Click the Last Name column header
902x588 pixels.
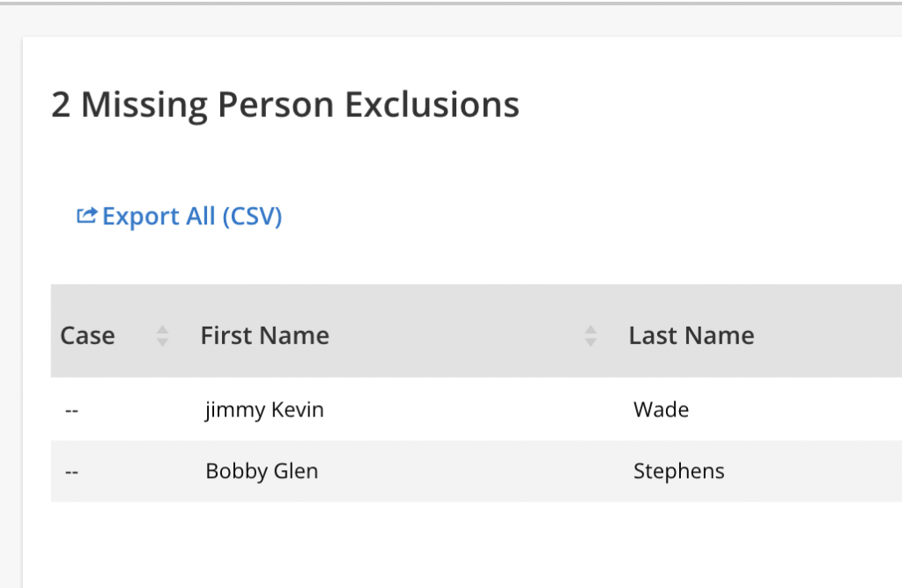[x=691, y=335]
